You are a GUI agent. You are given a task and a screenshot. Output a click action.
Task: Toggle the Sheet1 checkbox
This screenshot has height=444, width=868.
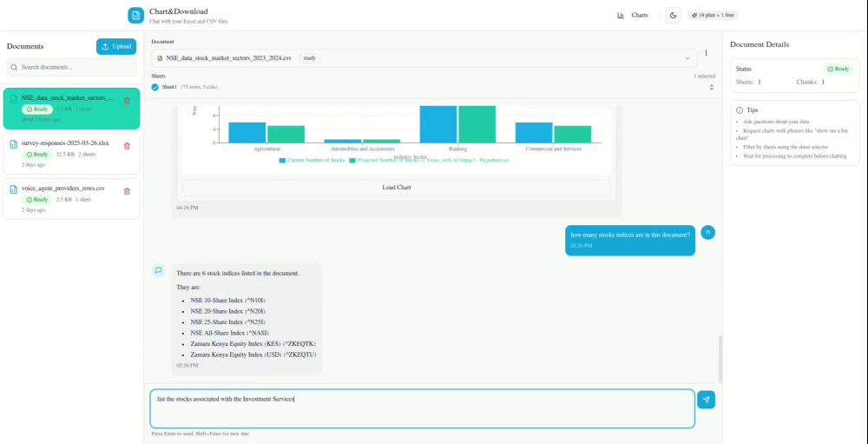pos(155,87)
